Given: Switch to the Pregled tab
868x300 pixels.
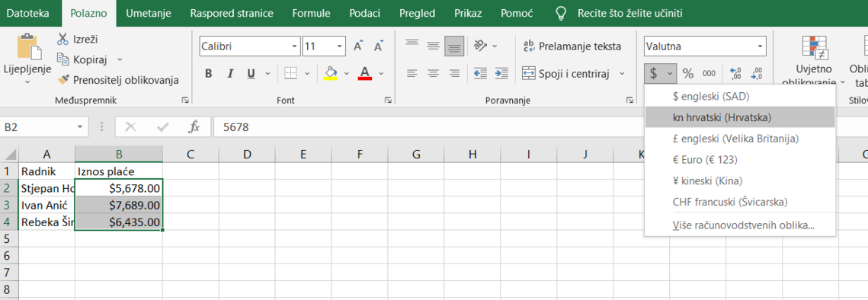Looking at the screenshot, I should pyautogui.click(x=418, y=13).
